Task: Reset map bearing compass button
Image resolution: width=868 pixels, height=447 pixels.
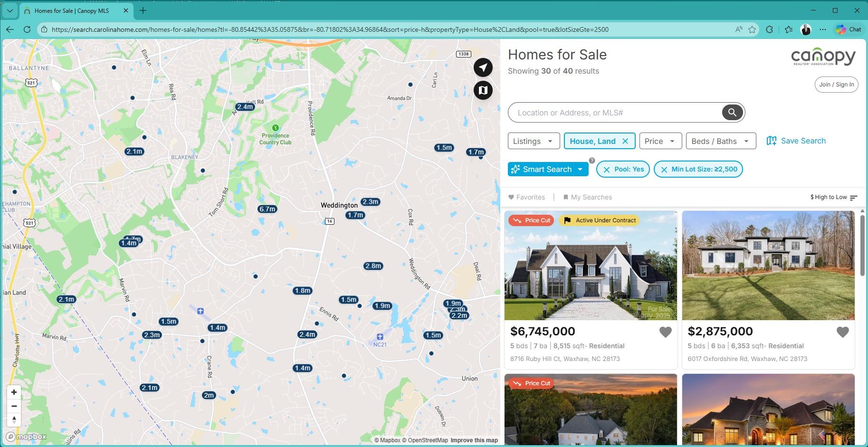Action: pos(14,420)
